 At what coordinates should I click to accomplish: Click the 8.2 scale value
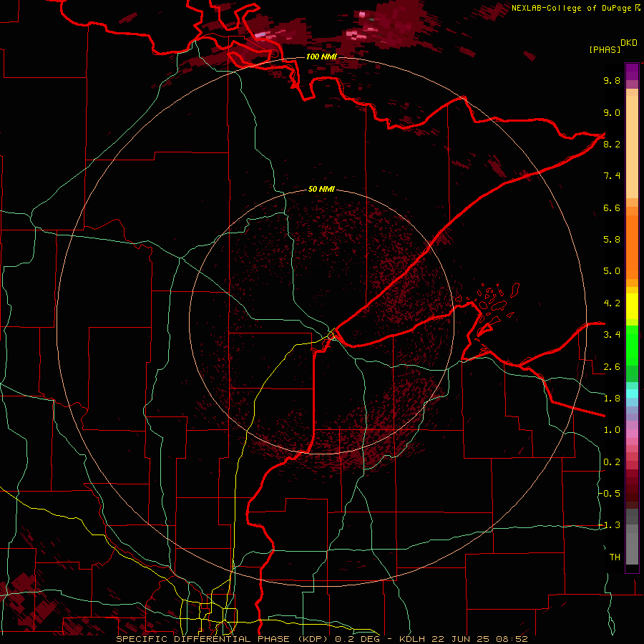tap(612, 144)
